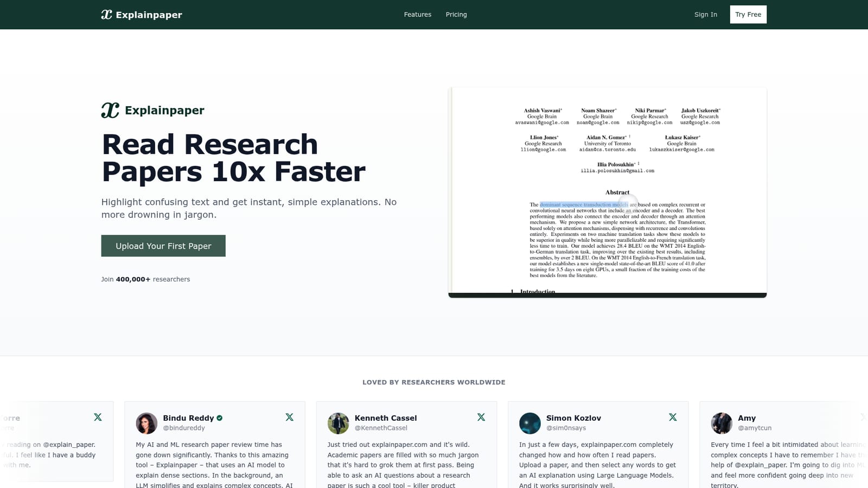
Task: Click X icon on Kenneth Cassel's card
Action: (x=481, y=417)
